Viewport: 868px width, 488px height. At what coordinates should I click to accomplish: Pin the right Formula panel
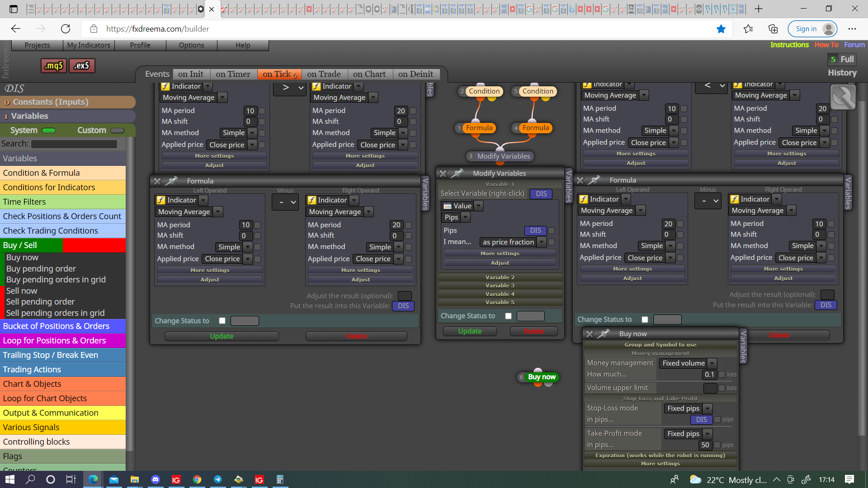594,180
